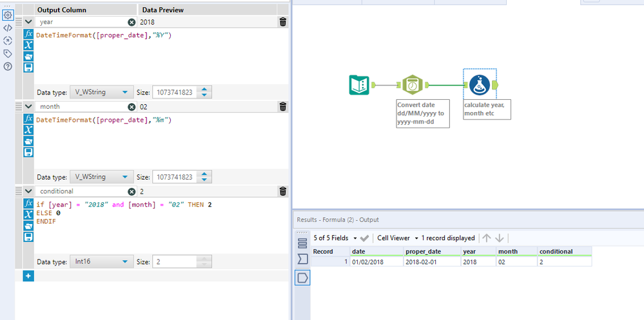Open columns and constants for conditional expression

coord(28,214)
